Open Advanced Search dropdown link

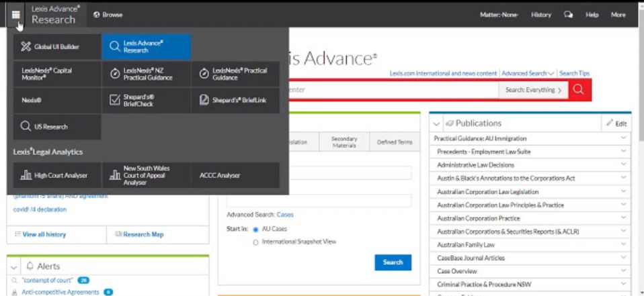point(528,73)
